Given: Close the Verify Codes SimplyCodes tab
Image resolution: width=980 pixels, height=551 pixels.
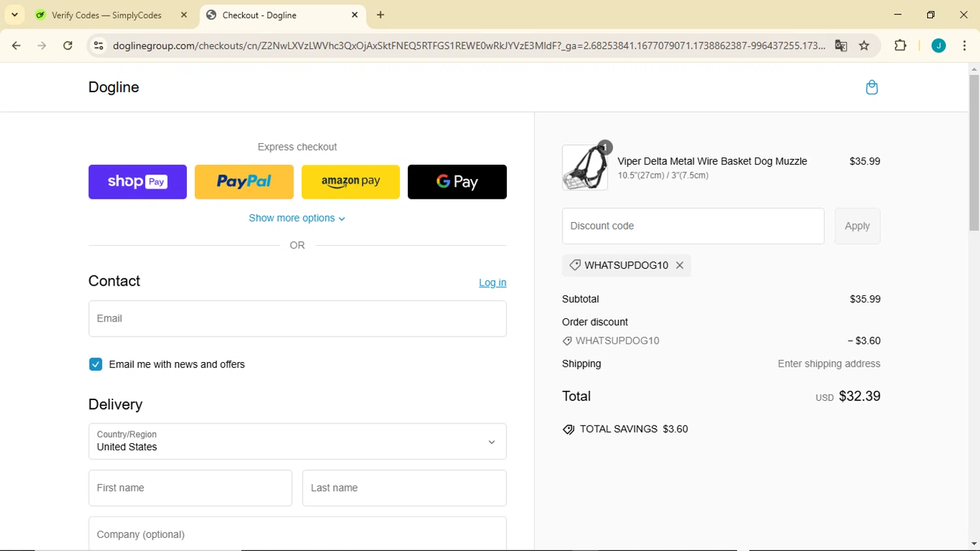Looking at the screenshot, I should (x=184, y=14).
